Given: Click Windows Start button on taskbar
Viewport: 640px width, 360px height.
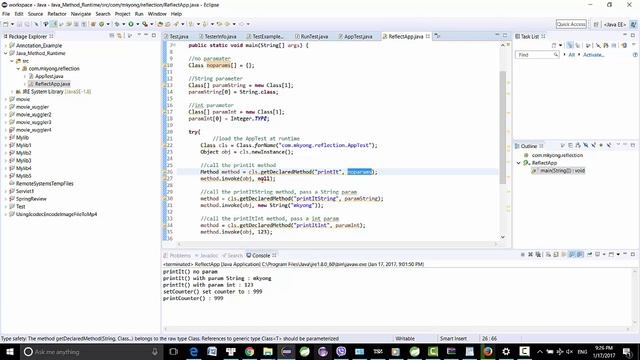Looking at the screenshot, I should [10, 351].
